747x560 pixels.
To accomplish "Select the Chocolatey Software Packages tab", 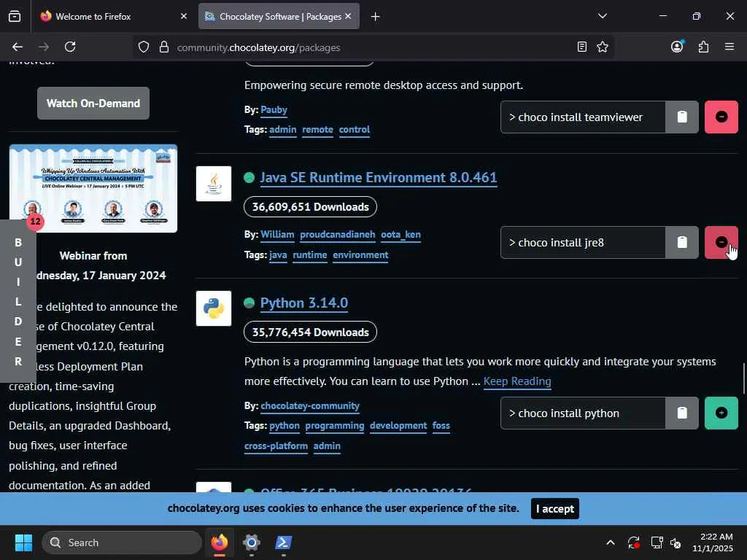I will [279, 16].
